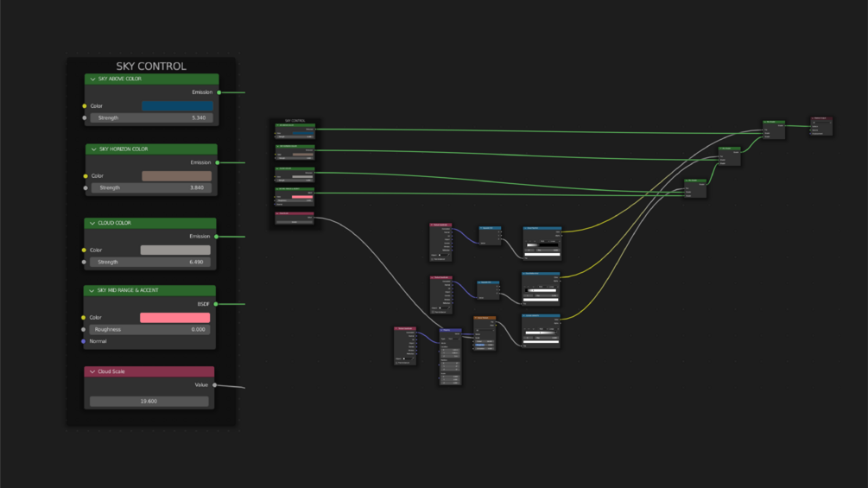Select the orange Noise Texture node header
The image size is (868, 488).
(485, 318)
